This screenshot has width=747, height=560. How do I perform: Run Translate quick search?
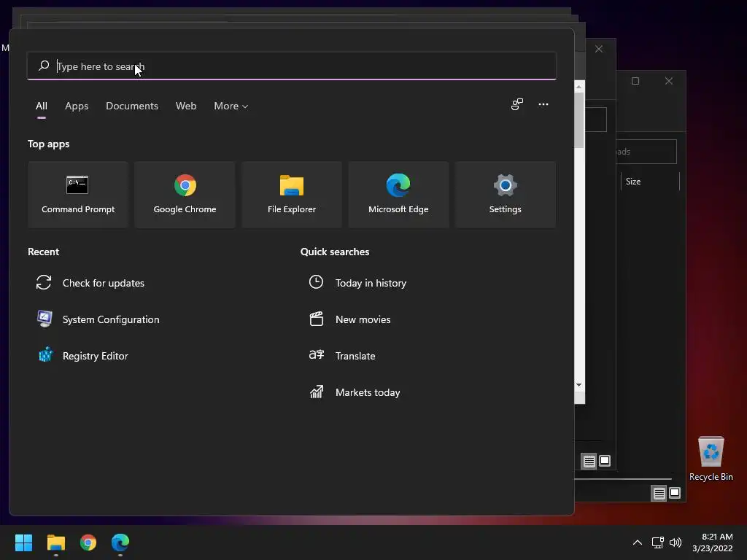click(342, 356)
